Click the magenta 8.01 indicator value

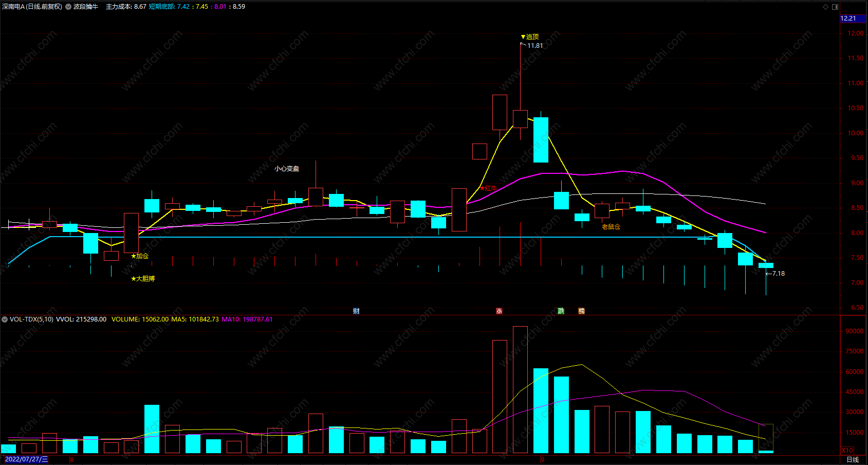pos(220,7)
